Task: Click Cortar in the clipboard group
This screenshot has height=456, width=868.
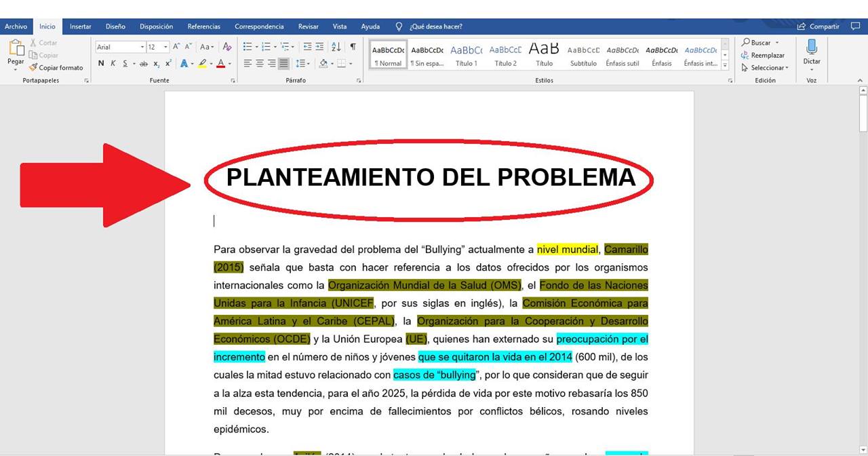Action: (43, 43)
